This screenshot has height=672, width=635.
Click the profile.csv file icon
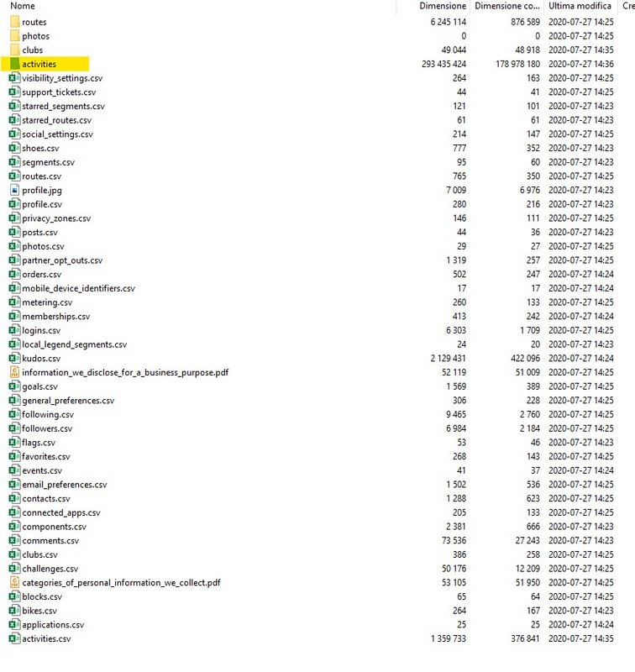point(14,204)
